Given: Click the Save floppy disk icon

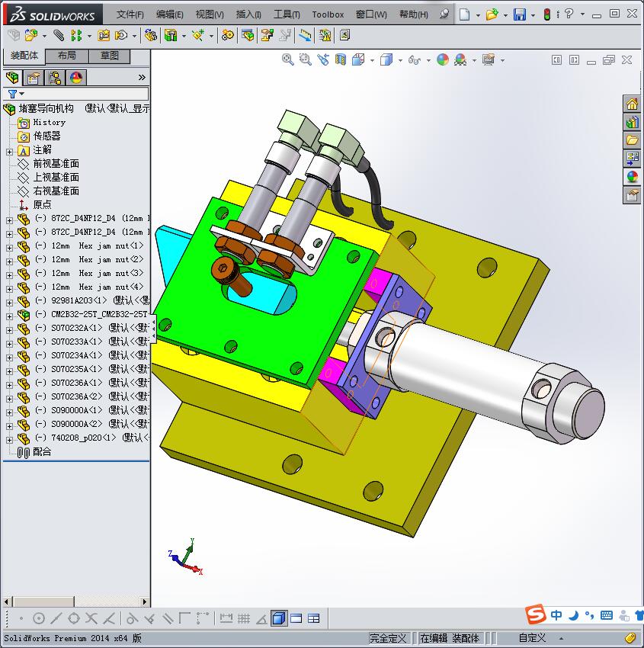Looking at the screenshot, I should (519, 14).
